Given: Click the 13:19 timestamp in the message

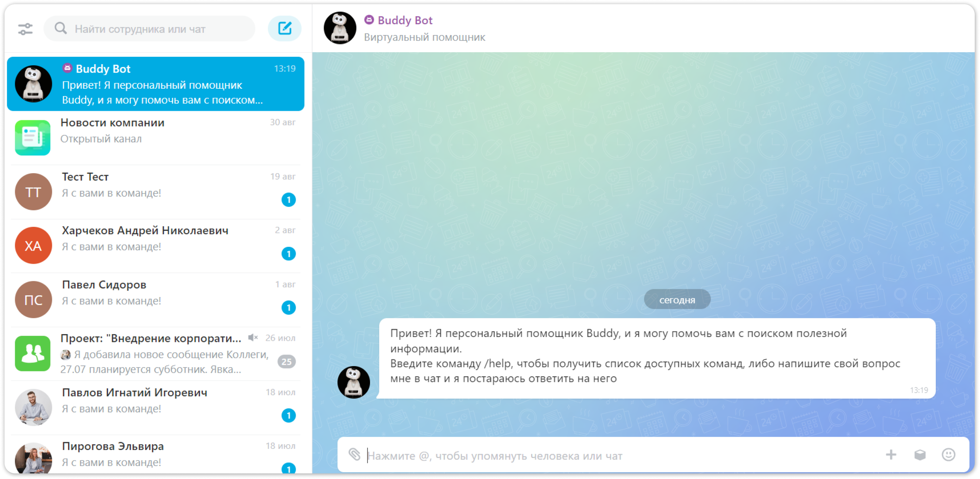Looking at the screenshot, I should [918, 390].
